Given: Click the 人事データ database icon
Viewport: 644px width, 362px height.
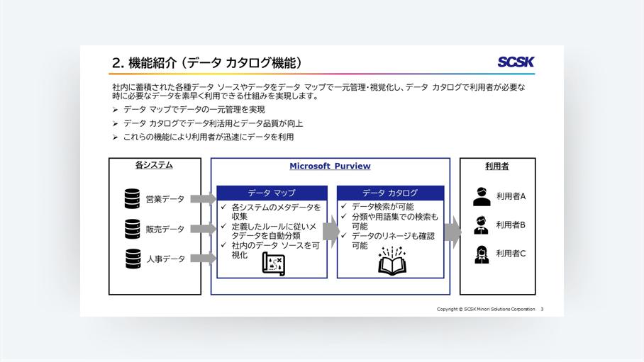Looking at the screenshot, I should click(133, 259).
